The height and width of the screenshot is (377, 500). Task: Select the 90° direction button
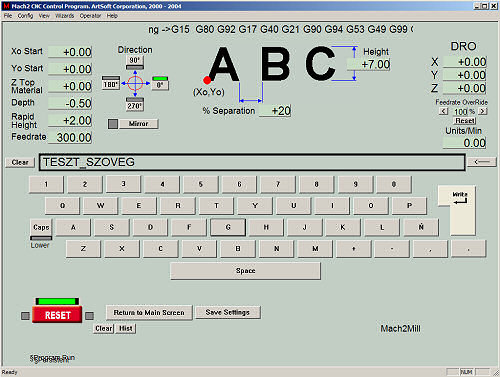(x=135, y=62)
